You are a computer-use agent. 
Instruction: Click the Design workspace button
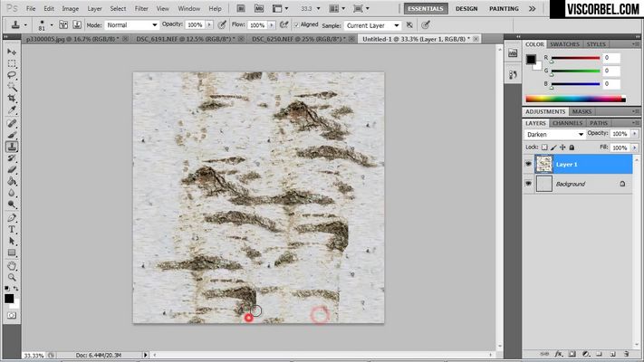(x=466, y=9)
